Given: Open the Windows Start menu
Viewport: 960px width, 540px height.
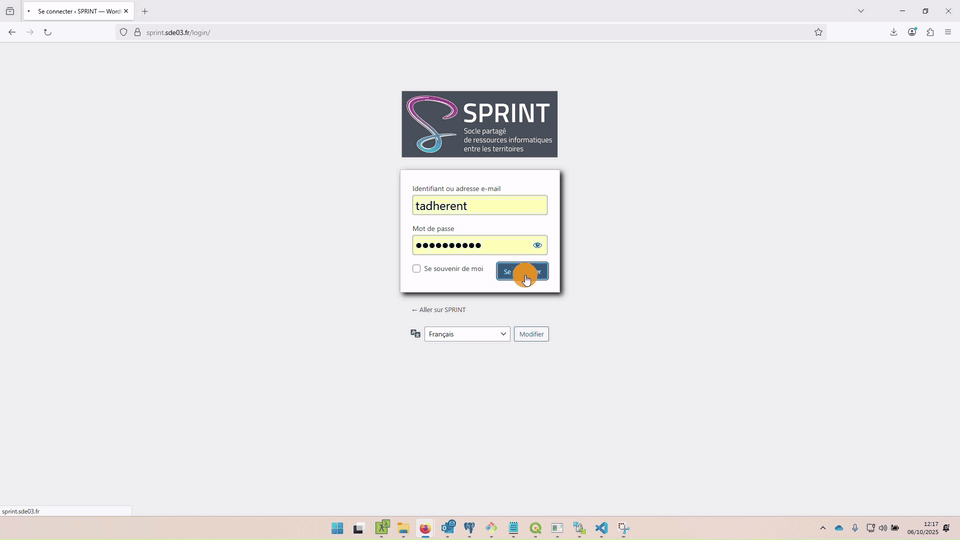Looking at the screenshot, I should pyautogui.click(x=337, y=528).
